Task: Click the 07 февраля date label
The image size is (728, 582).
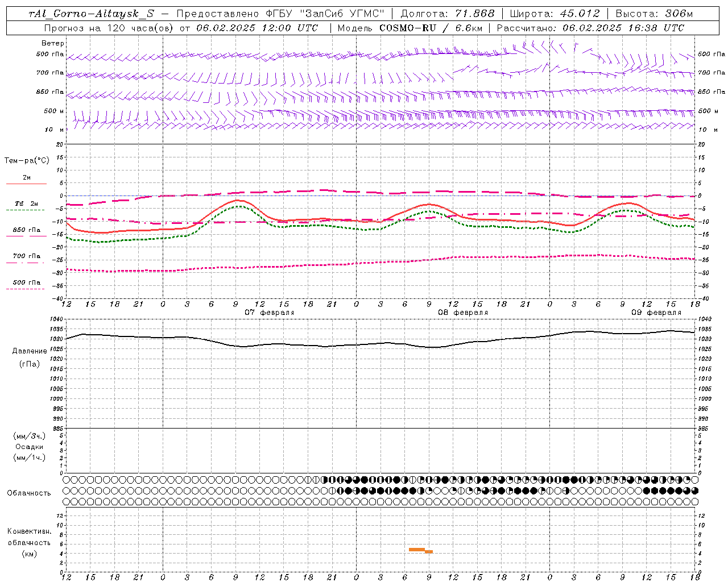Action: tap(270, 313)
